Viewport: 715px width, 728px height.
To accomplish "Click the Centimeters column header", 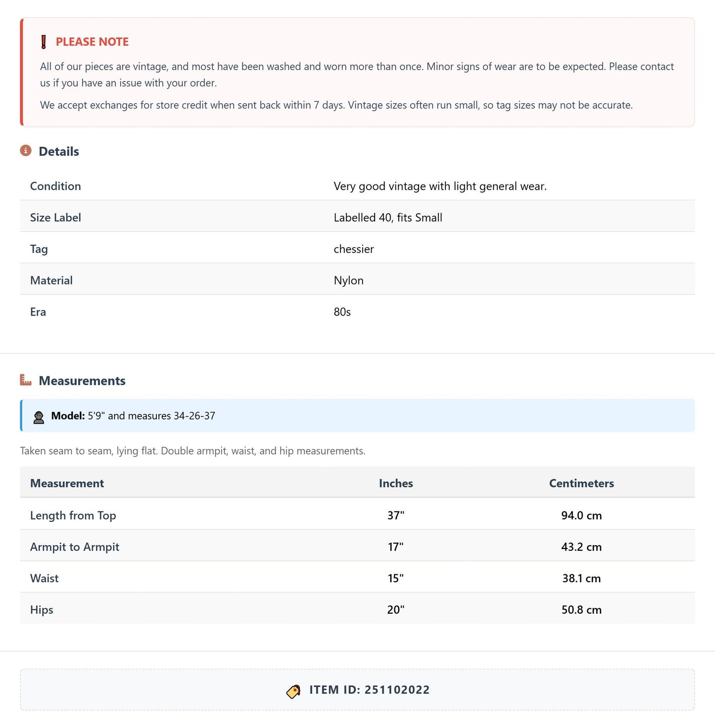I will pyautogui.click(x=581, y=483).
